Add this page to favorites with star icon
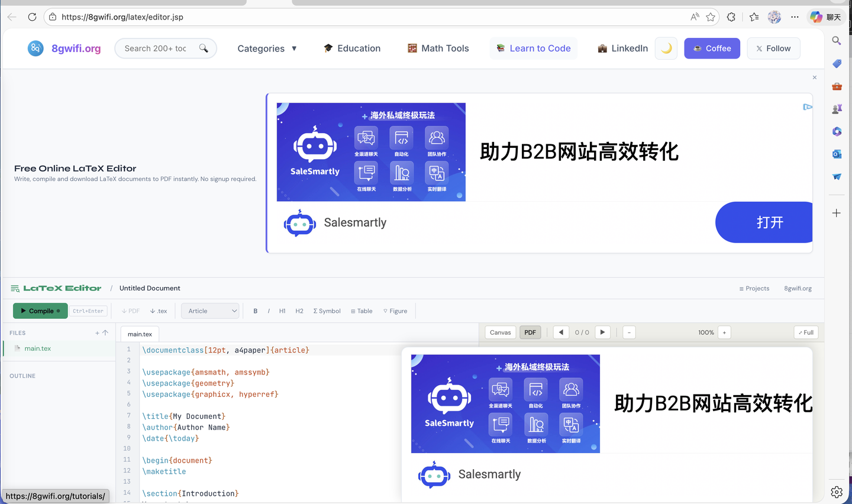 tap(711, 17)
